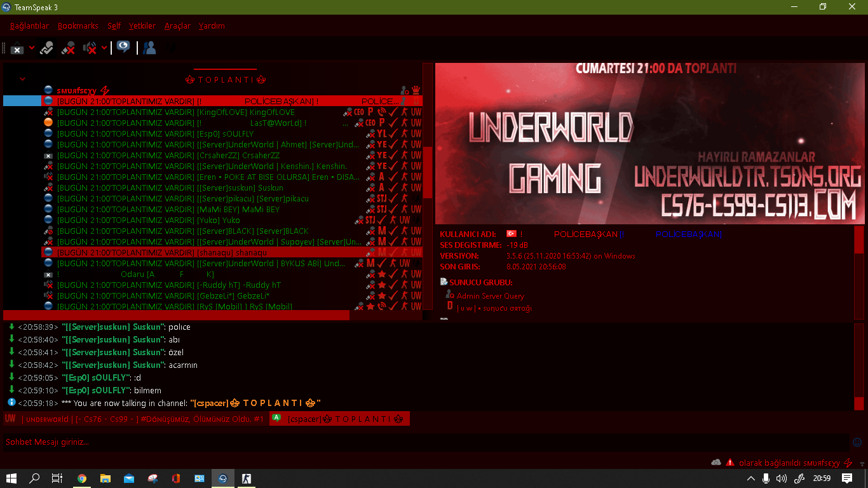
Task: Select the Suskun user row
Action: tap(232, 187)
